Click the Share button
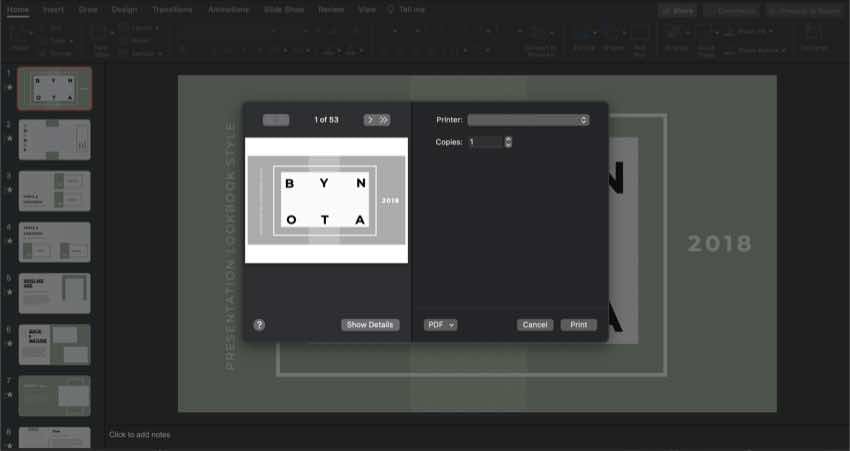The height and width of the screenshot is (451, 850). pyautogui.click(x=678, y=10)
